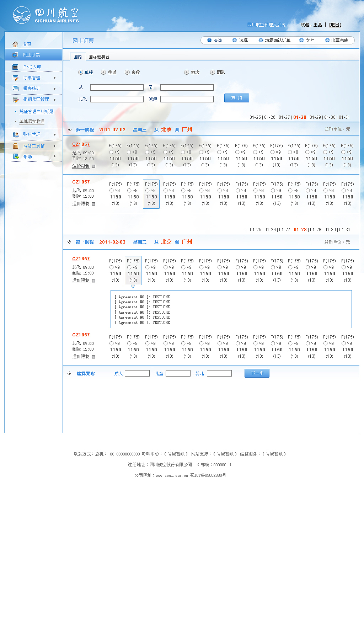Viewport: 364px width, 640px height.
Task: Open first flight's 运价限制 link
Action: [81, 166]
